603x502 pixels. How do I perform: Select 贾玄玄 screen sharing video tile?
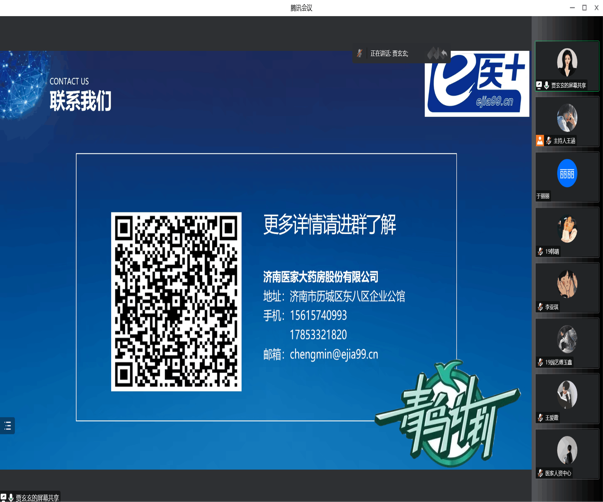pos(567,65)
